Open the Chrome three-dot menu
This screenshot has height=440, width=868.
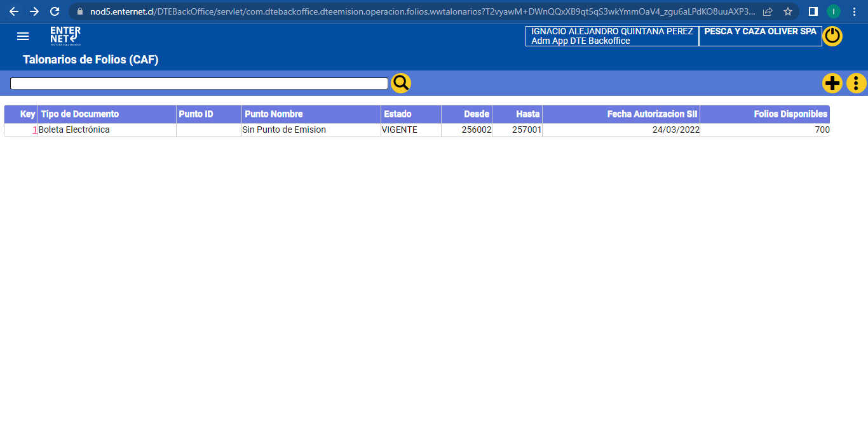[854, 11]
